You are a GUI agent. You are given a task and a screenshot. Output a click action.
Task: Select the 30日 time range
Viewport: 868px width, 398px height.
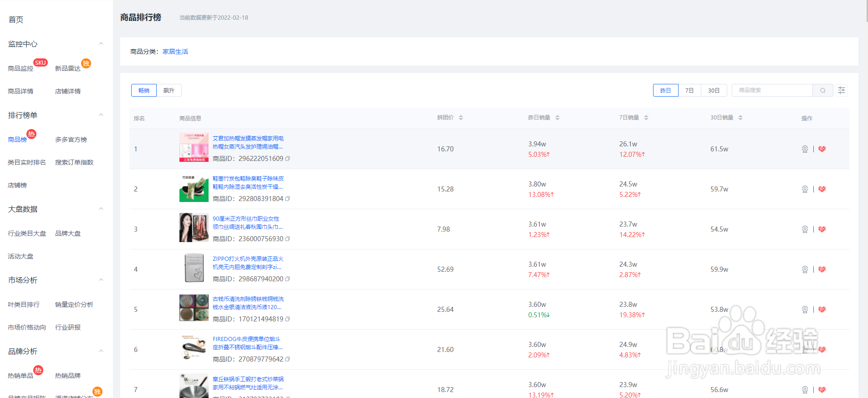click(714, 90)
